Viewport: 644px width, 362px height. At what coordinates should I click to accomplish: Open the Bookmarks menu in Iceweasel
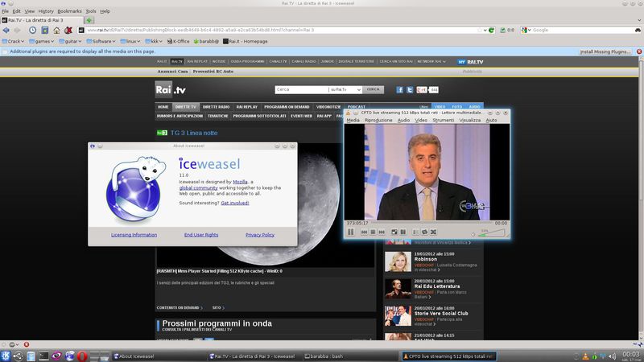(69, 11)
